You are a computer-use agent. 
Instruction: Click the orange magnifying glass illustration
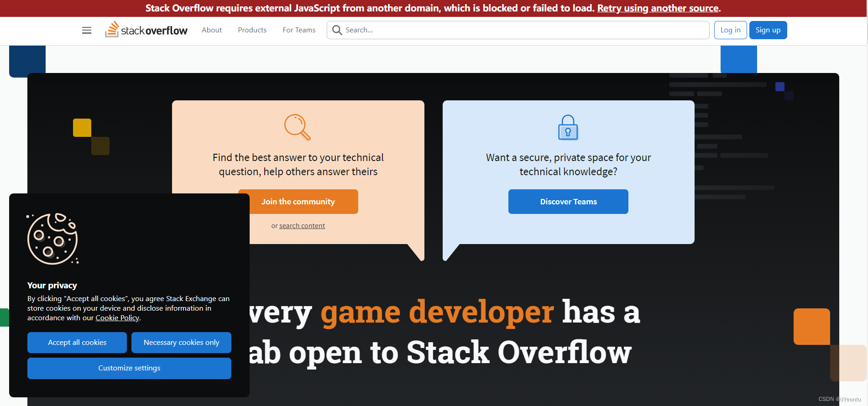(x=298, y=127)
